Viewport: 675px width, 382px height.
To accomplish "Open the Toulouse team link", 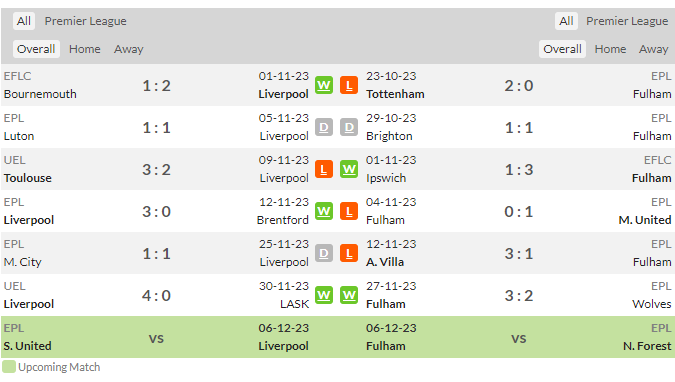I will (28, 178).
